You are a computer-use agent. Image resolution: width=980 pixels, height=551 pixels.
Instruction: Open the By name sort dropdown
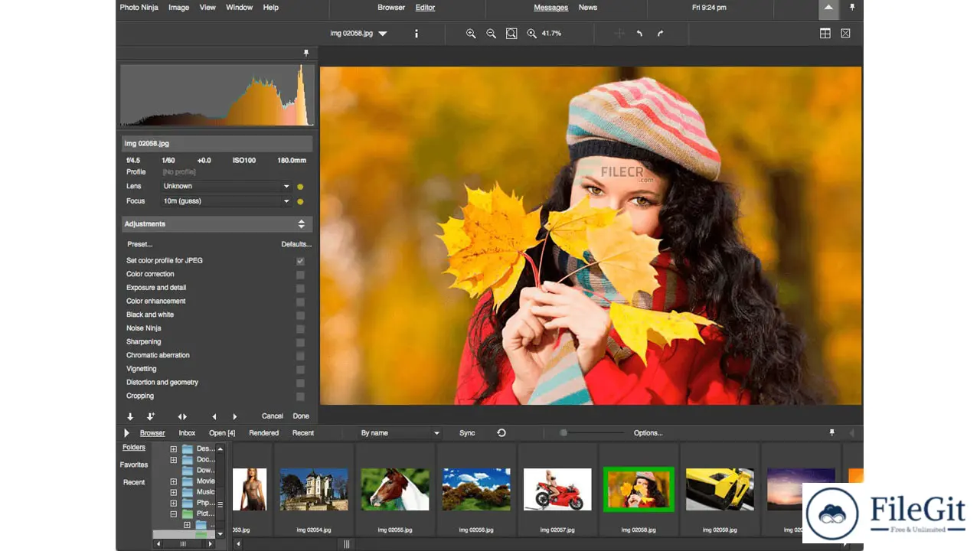point(400,433)
